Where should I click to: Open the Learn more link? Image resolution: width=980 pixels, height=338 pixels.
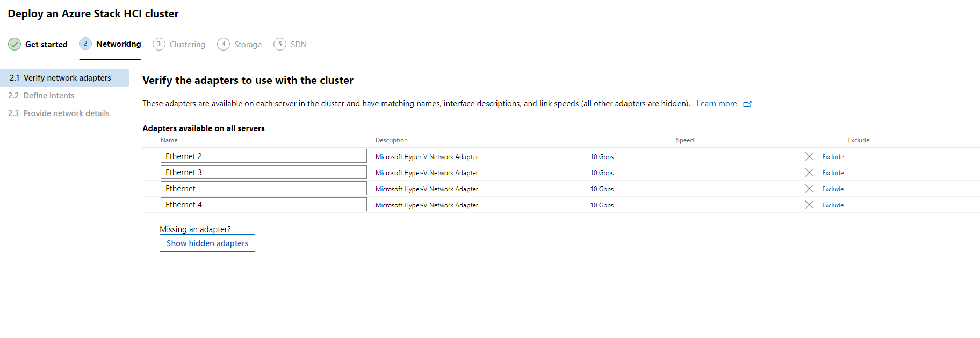tap(717, 104)
